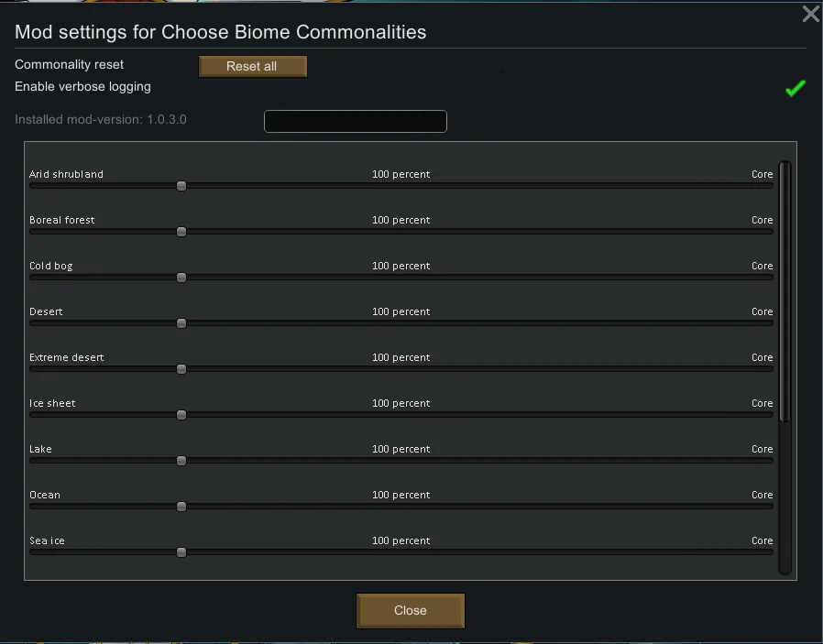Screen dimensions: 823x644
Task: Close the mod settings dialog with X
Action: point(810,14)
